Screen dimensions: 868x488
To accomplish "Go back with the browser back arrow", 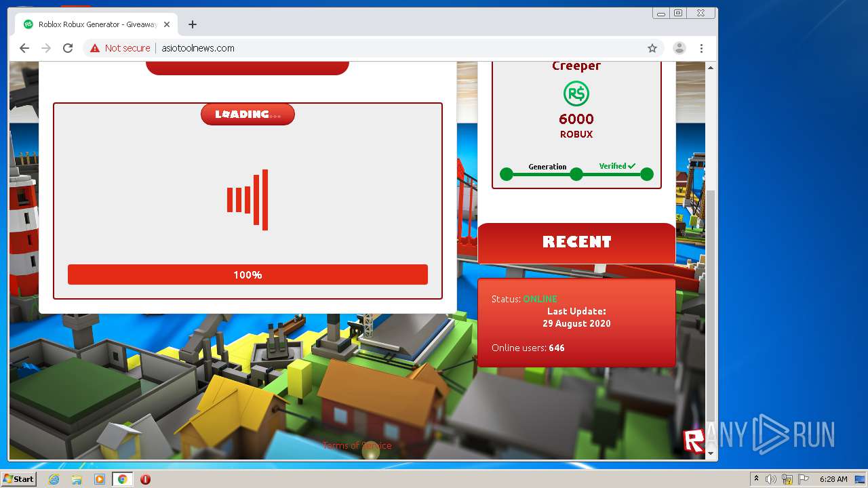I will (x=24, y=48).
